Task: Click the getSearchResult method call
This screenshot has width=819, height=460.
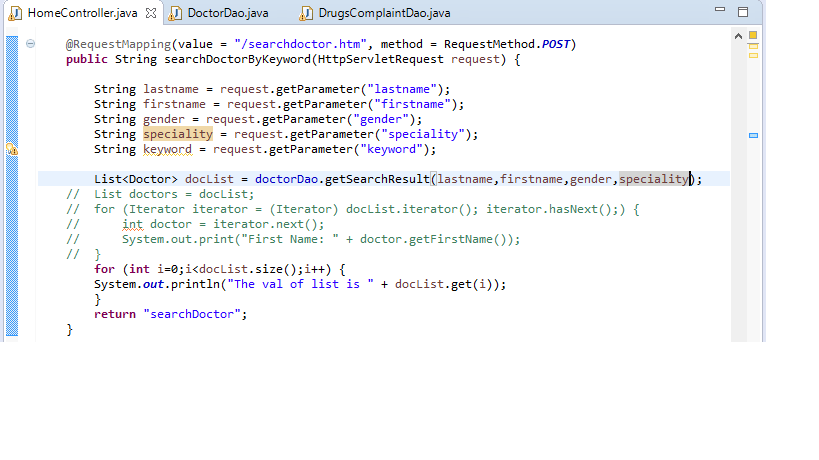Action: click(x=377, y=179)
